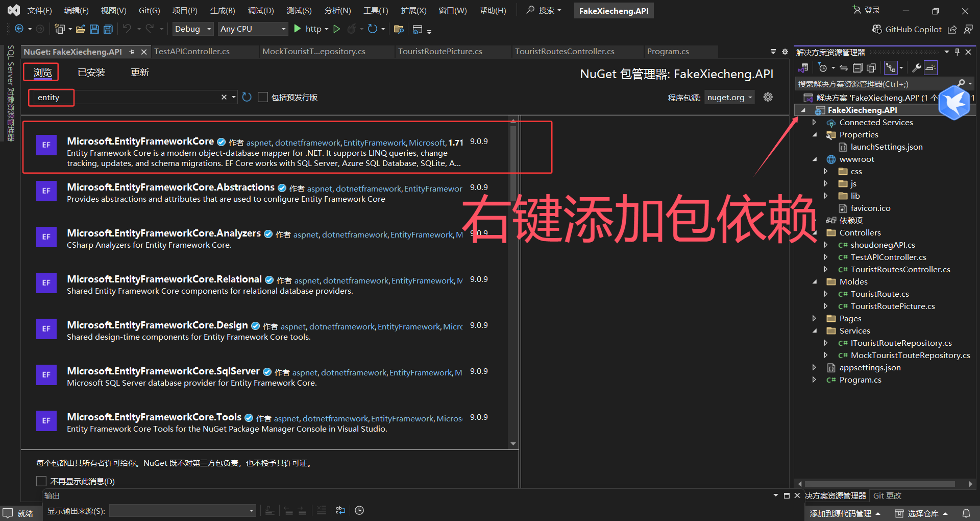Click show all files icon in Solution Explorer
The height and width of the screenshot is (521, 980).
tap(871, 68)
